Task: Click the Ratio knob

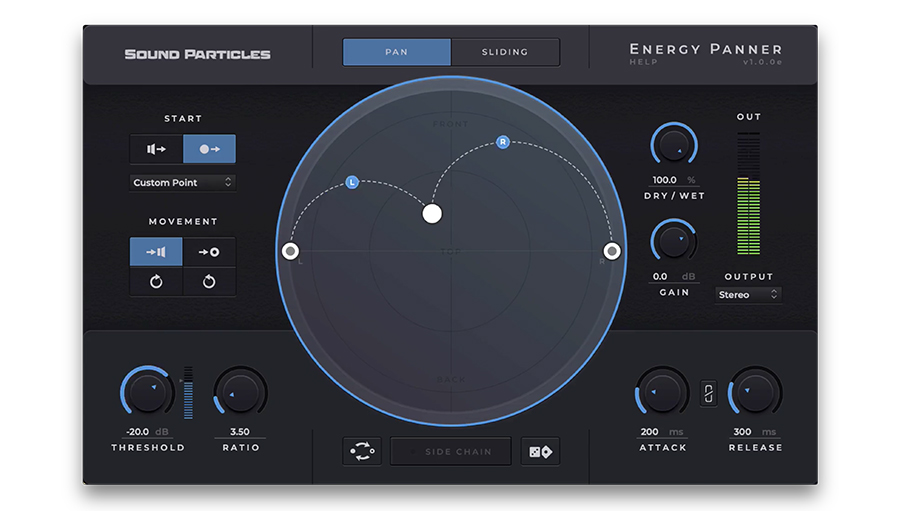Action: [240, 392]
